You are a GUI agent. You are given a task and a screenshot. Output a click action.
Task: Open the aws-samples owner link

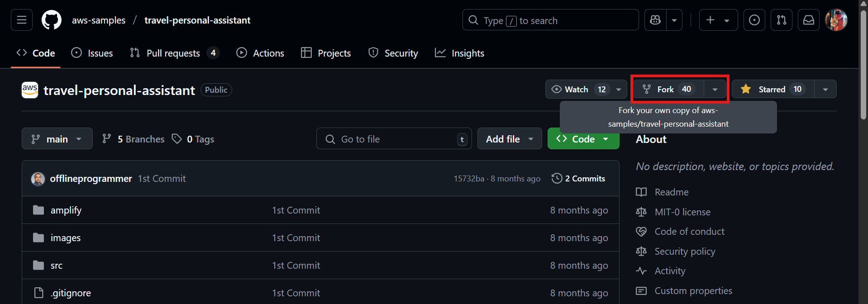[99, 20]
